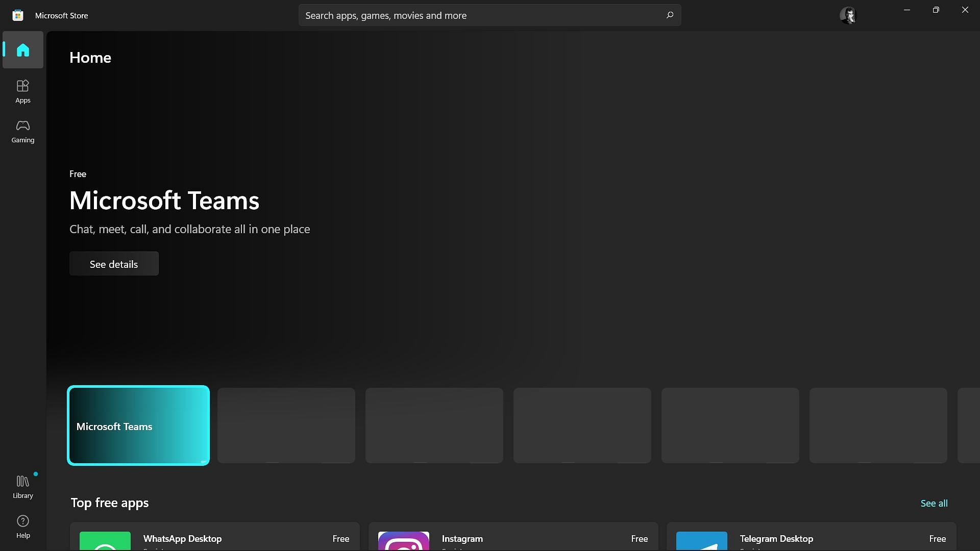980x551 pixels.
Task: Select See all top free apps link
Action: point(934,503)
